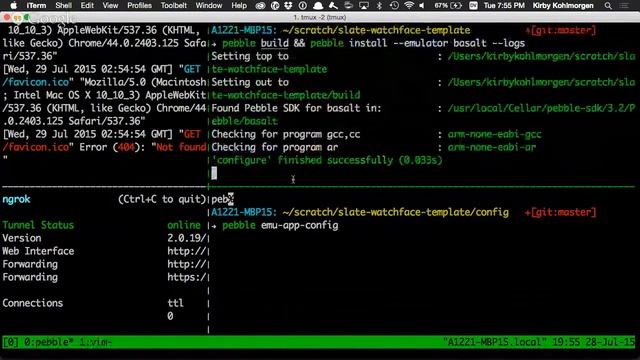Click the 'Setting out to' line
The image size is (640, 360).
point(250,82)
